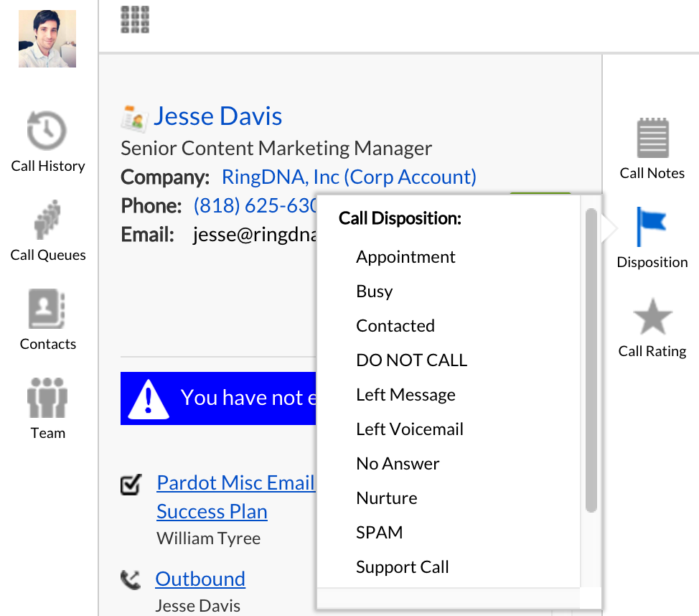
Task: Click the Call Disposition: heading
Action: pyautogui.click(x=400, y=218)
